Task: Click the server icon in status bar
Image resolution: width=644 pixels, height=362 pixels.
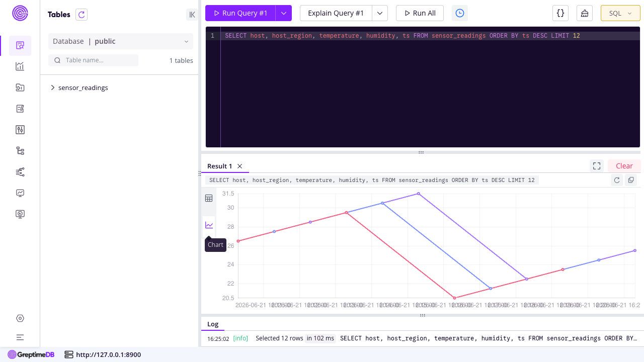Action: [69, 354]
